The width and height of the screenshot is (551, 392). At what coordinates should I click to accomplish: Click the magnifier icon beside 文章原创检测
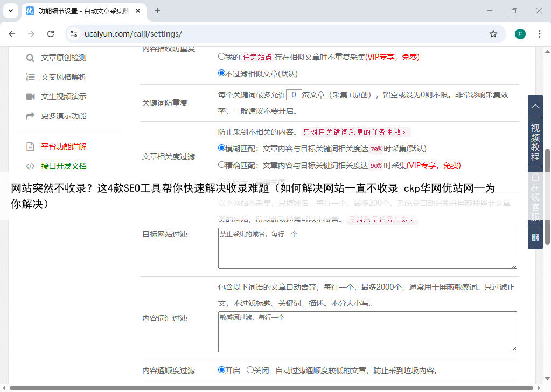pyautogui.click(x=30, y=58)
